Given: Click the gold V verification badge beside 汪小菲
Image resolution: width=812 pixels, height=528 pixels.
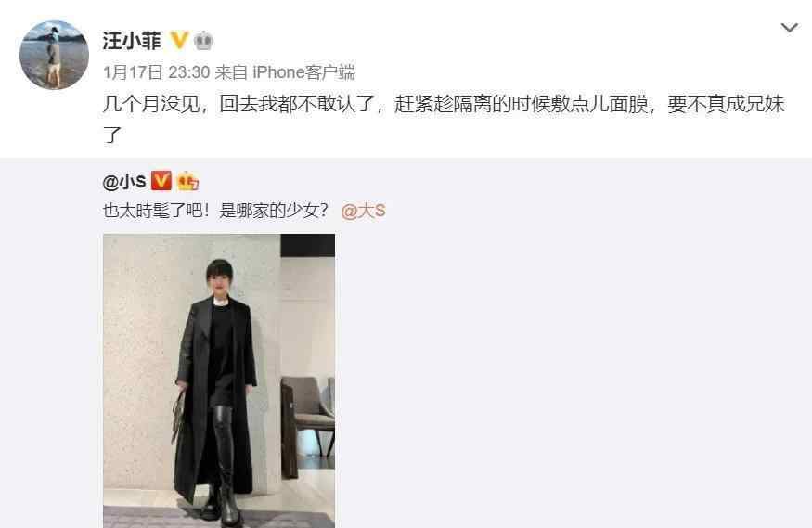Looking at the screenshot, I should pyautogui.click(x=179, y=41).
